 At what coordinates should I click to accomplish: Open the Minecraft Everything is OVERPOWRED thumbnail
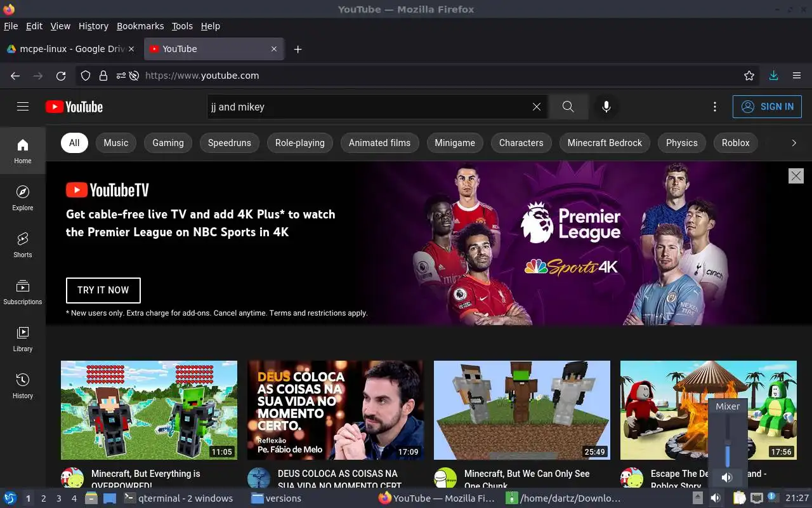[149, 410]
